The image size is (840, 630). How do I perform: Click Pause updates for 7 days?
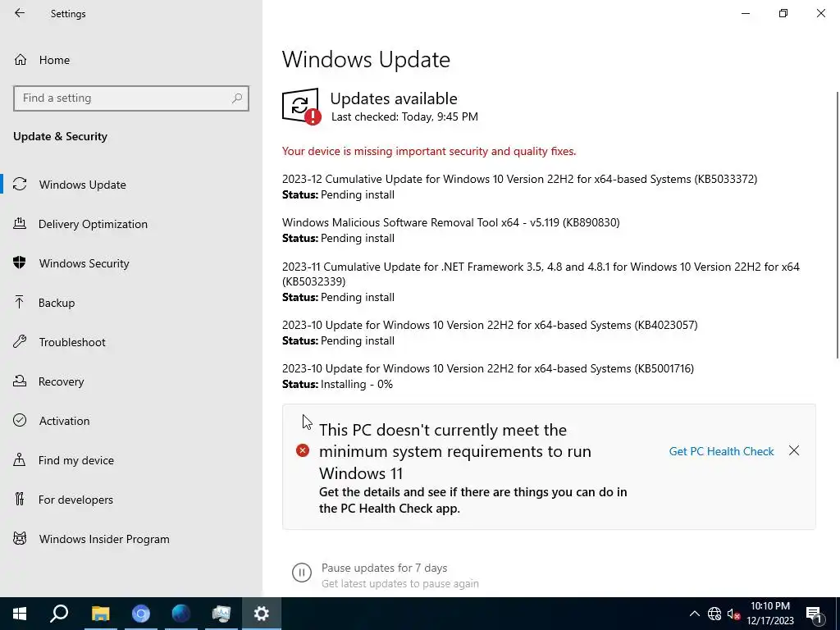384,568
